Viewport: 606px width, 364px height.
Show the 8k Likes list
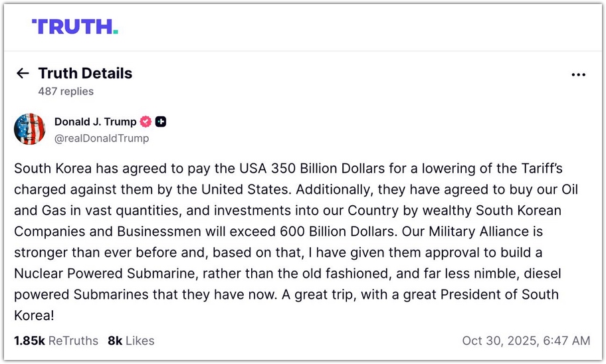point(131,341)
